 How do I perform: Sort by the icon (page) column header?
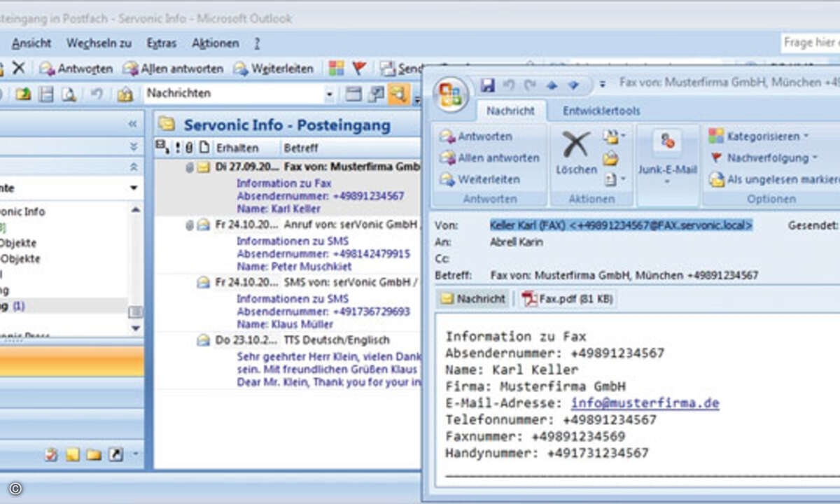tap(204, 148)
